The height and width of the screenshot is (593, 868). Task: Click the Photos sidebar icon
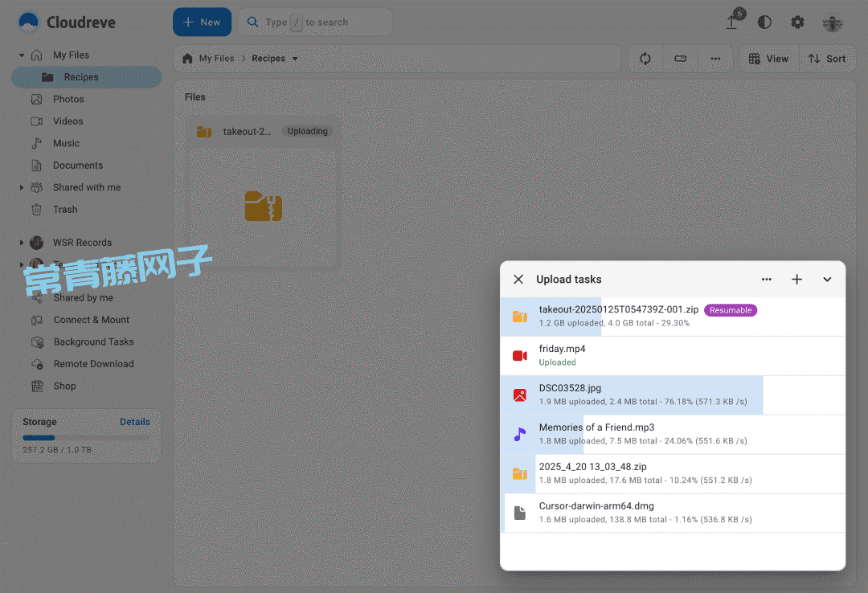coord(36,99)
